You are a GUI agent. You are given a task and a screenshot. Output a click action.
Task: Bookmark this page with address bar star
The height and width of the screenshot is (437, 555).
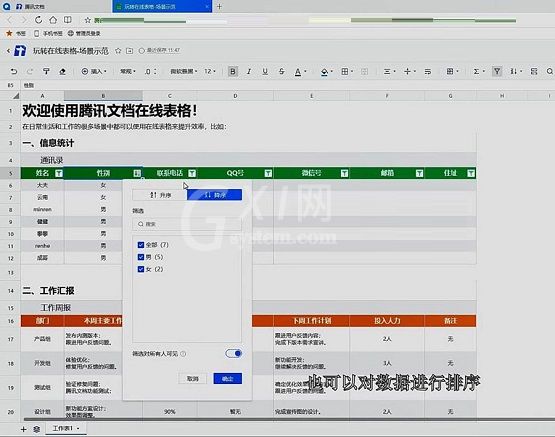(x=87, y=20)
